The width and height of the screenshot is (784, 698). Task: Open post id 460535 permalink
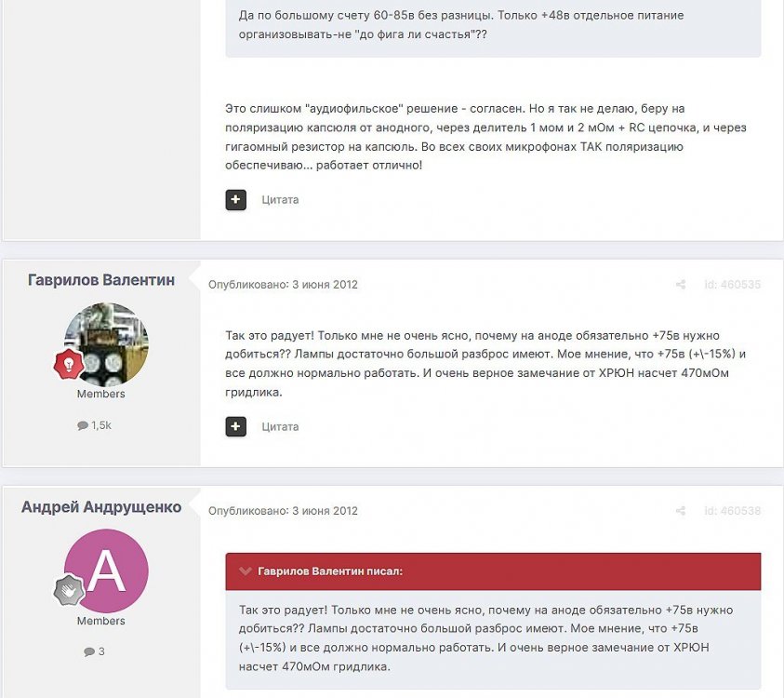(x=733, y=285)
